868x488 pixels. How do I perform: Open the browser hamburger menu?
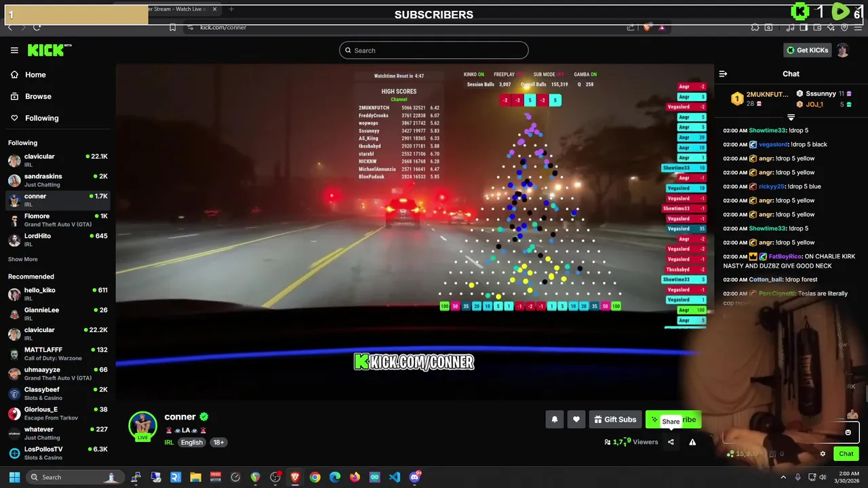click(x=858, y=27)
